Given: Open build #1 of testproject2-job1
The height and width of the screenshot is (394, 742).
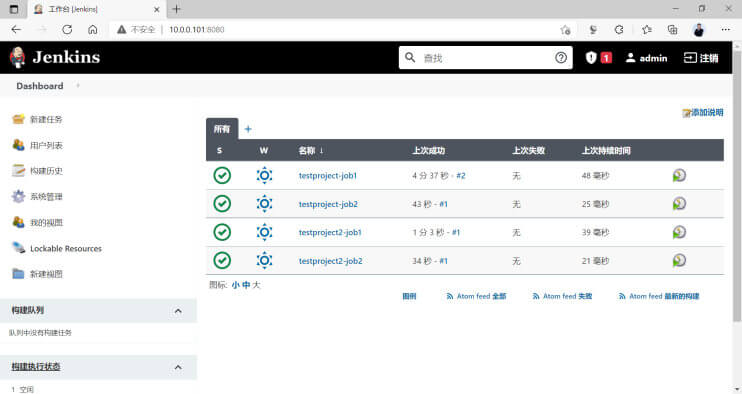Looking at the screenshot, I should [x=456, y=232].
